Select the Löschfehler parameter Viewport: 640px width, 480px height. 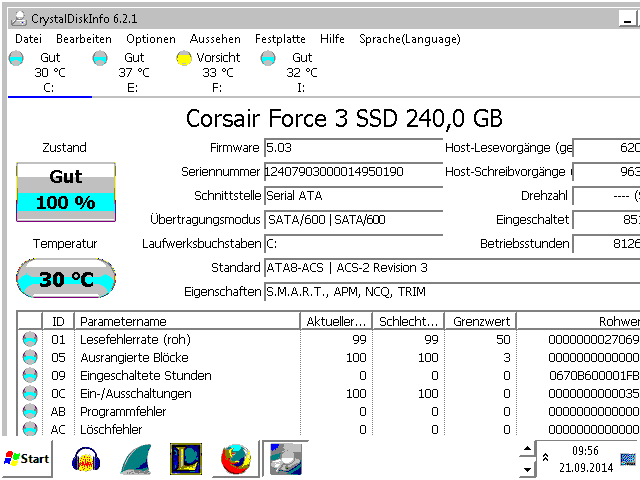111,429
